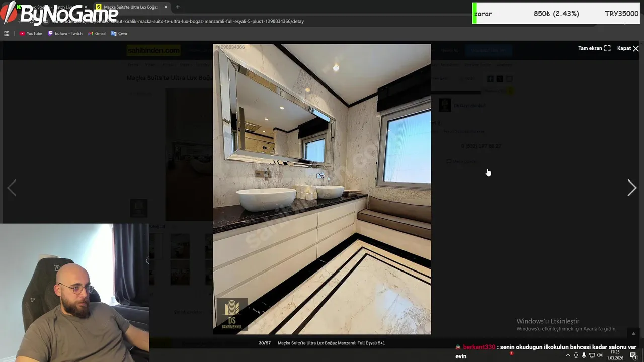The width and height of the screenshot is (644, 362).
Task: Show hidden system tray icons
Action: click(568, 355)
